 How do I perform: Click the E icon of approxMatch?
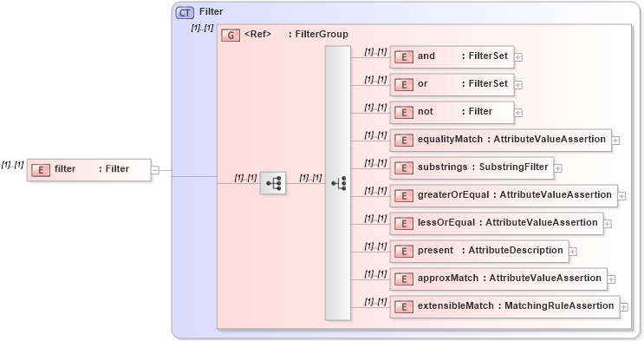[x=404, y=279]
